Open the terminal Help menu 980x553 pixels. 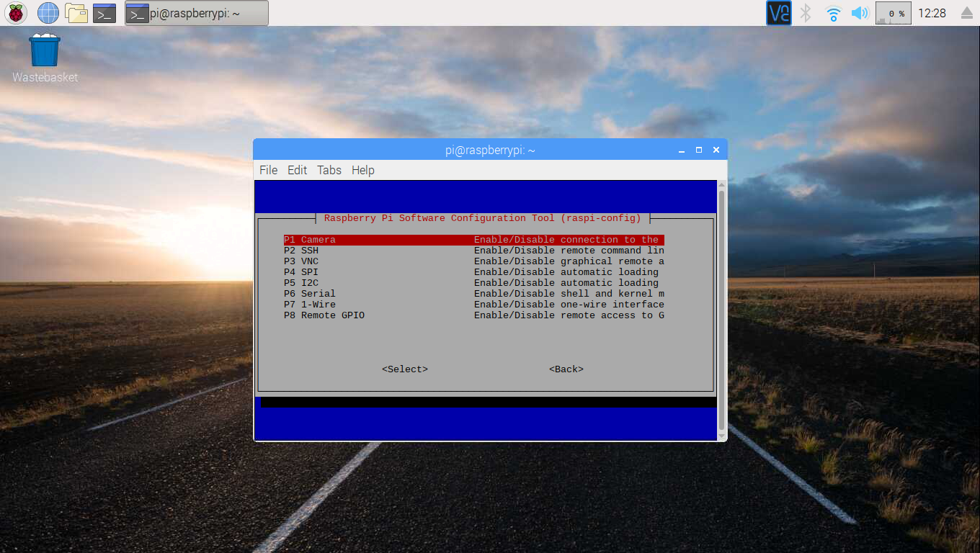(363, 170)
